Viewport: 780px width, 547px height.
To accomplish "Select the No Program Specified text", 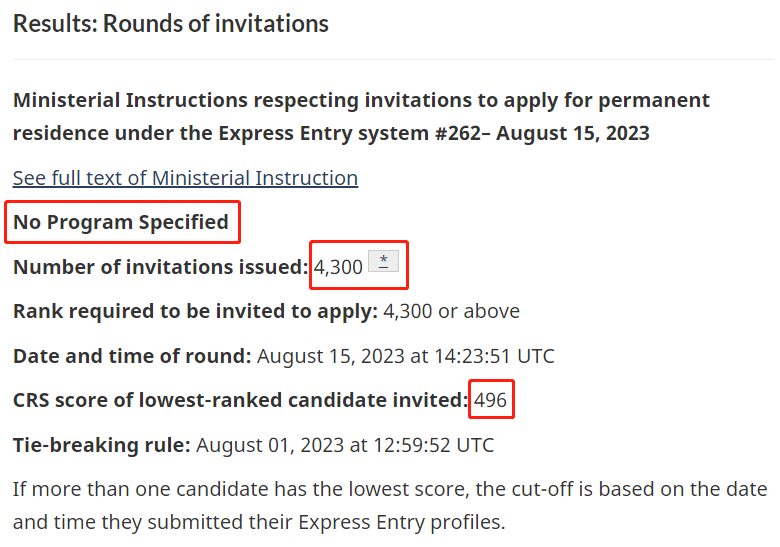I will click(x=121, y=222).
